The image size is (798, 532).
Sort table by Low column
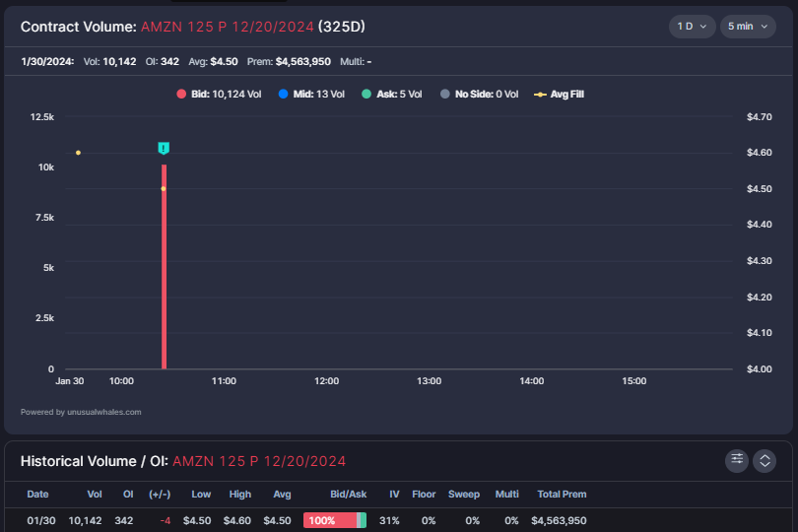pyautogui.click(x=201, y=495)
